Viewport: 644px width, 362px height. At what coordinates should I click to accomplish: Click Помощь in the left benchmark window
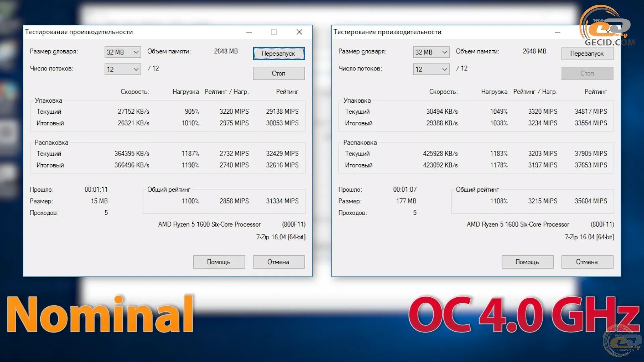(219, 262)
